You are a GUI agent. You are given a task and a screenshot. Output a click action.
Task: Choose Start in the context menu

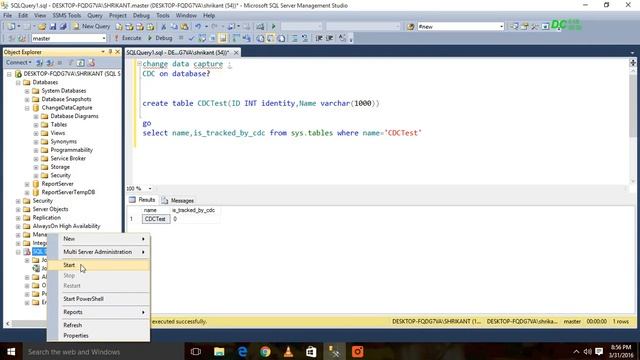point(99,265)
